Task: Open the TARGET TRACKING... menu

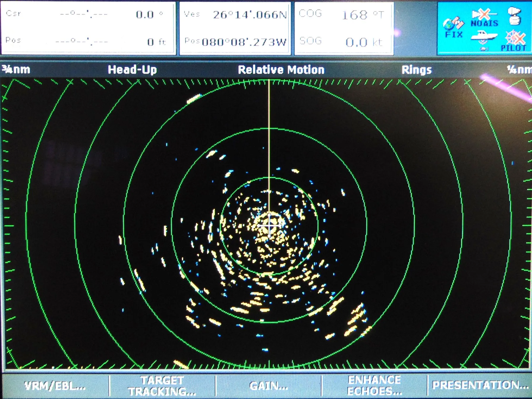Action: tap(162, 386)
